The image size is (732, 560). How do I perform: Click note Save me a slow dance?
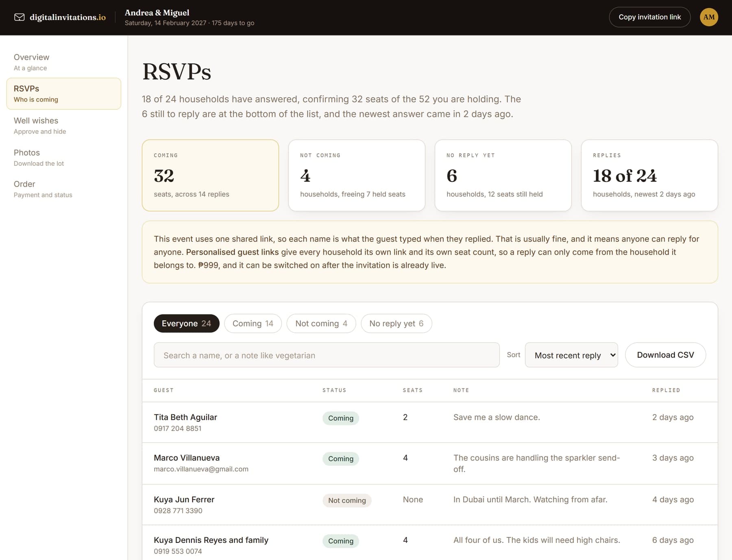(x=497, y=417)
